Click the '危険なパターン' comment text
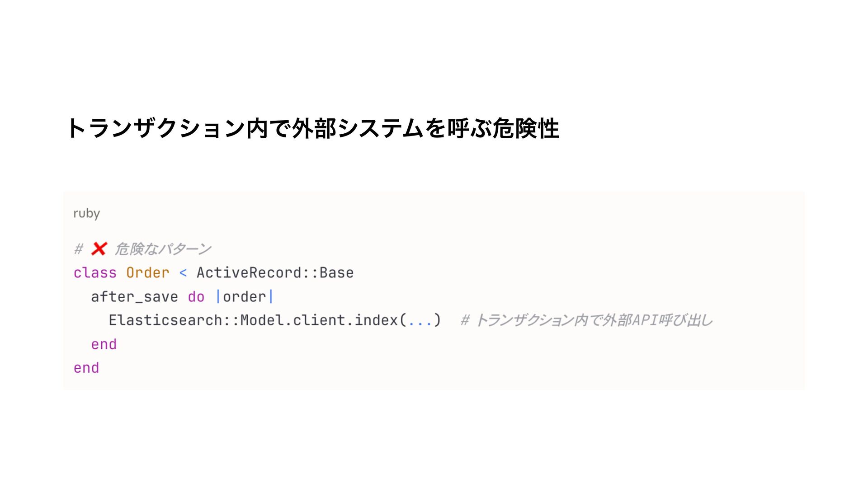The image size is (868, 488). tap(163, 249)
